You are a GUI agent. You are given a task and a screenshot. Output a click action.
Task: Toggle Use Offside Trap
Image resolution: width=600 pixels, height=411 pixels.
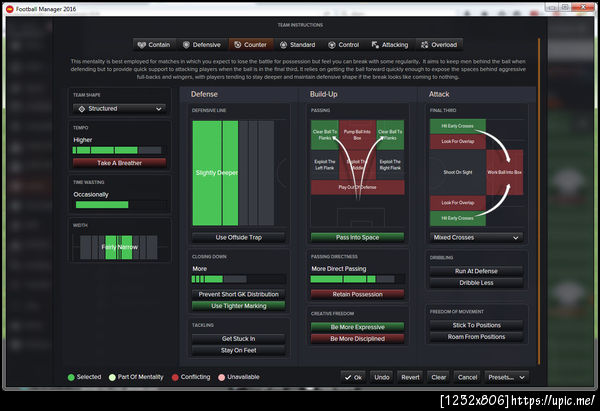(238, 238)
